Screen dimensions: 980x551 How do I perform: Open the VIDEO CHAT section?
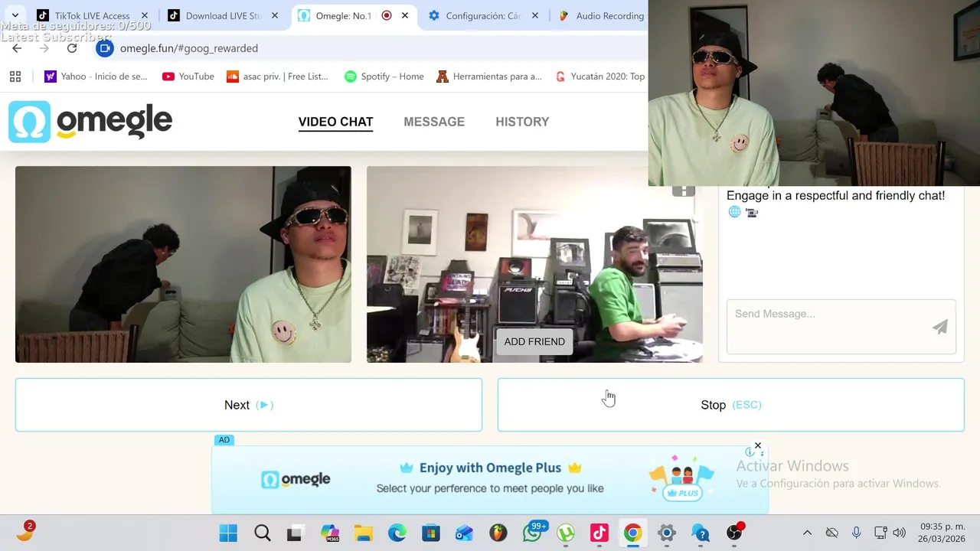pyautogui.click(x=335, y=122)
